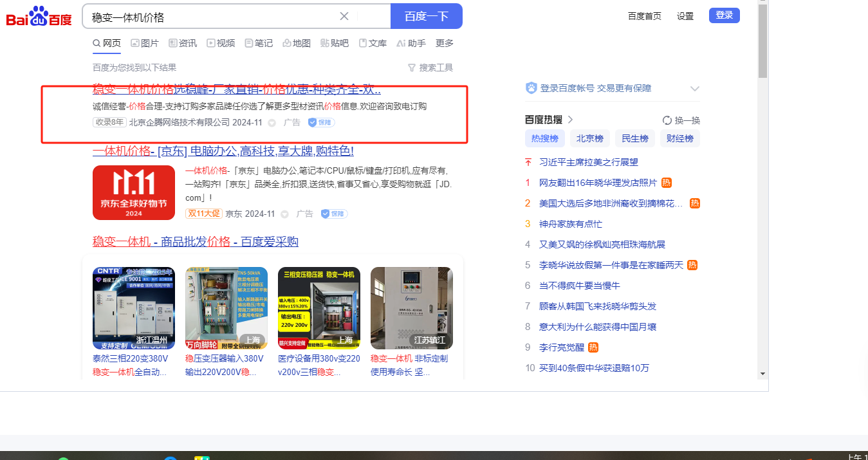The height and width of the screenshot is (460, 868).
Task: Click the 百度热搜 arrow chevron
Action: pos(570,120)
